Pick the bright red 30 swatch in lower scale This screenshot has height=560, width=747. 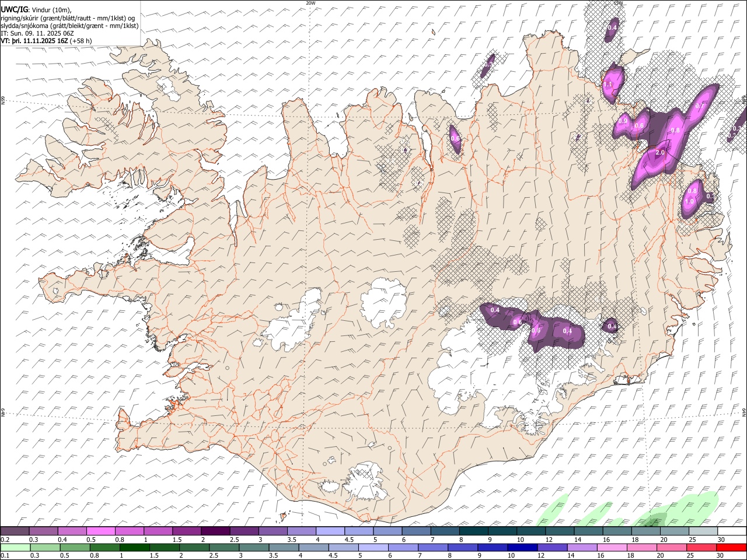[732, 547]
